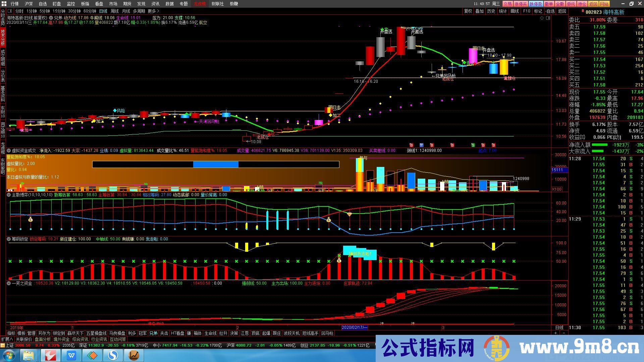The width and height of the screenshot is (644, 362).
Task: Click the 复权 toolbar button
Action: pos(468,11)
